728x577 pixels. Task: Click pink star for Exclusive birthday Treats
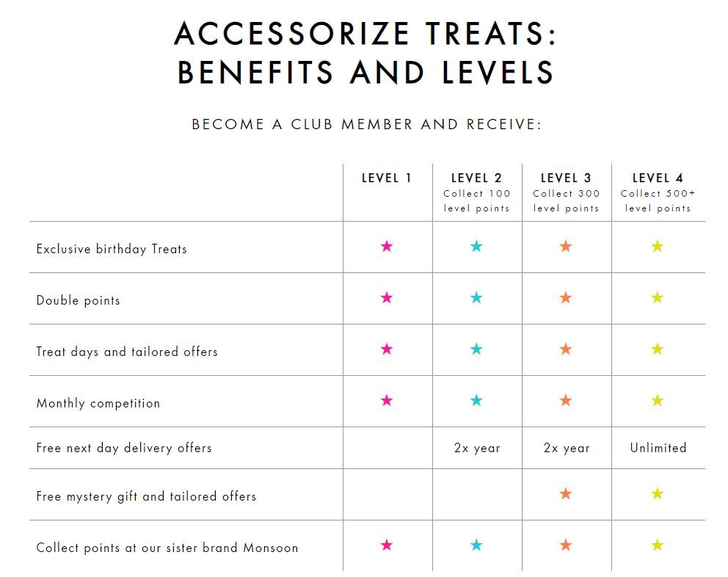pos(387,247)
